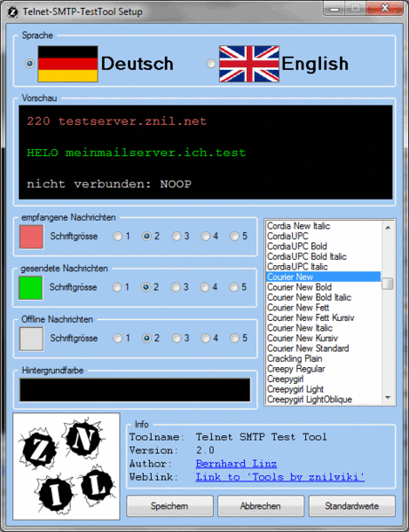Minimize the Setup window
Image resolution: width=409 pixels, height=532 pixels.
pyautogui.click(x=334, y=9)
